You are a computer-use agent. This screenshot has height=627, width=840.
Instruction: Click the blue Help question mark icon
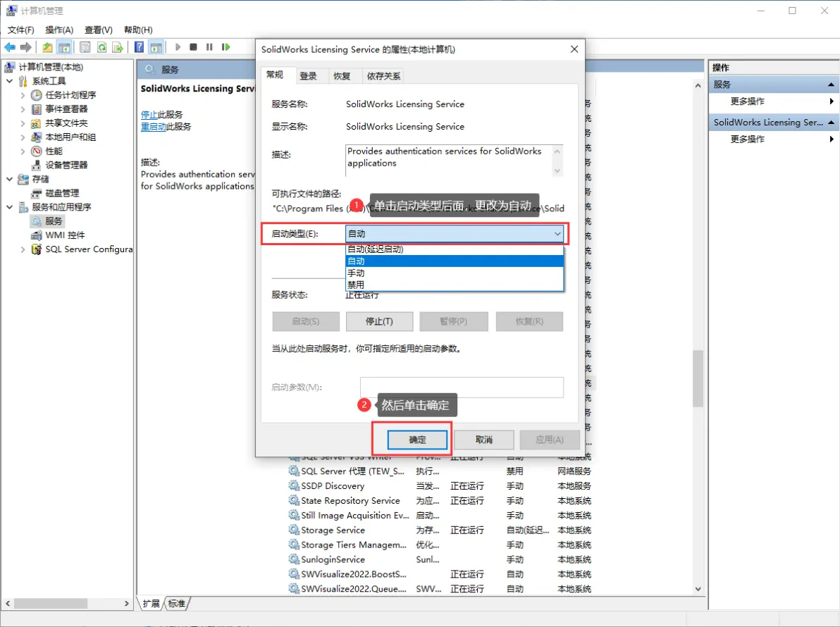(x=139, y=47)
